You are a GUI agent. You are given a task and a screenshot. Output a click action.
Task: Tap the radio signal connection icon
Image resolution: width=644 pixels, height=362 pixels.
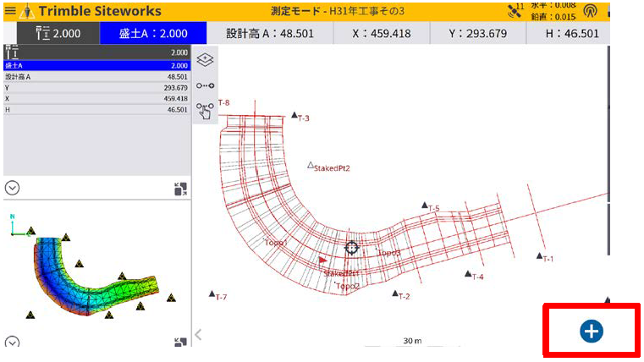[590, 11]
